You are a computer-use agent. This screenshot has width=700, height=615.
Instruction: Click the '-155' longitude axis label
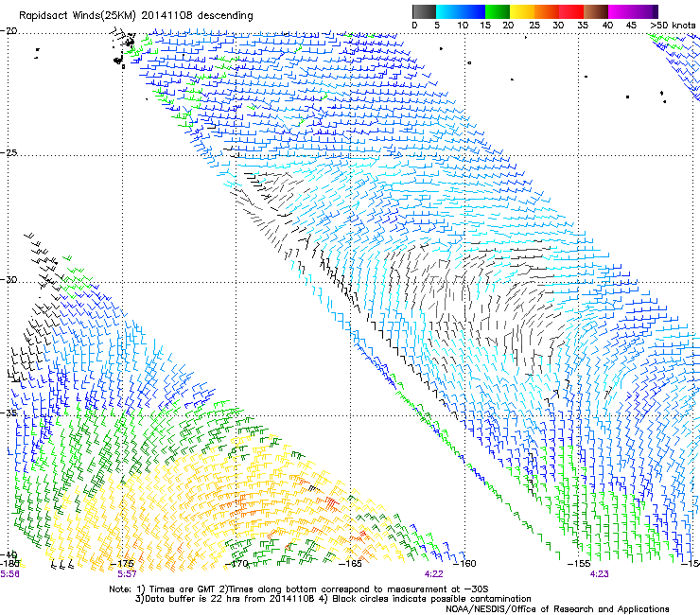pos(579,564)
